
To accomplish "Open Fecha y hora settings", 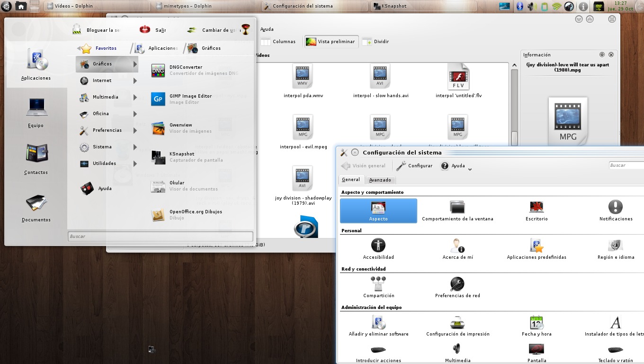I will click(537, 326).
